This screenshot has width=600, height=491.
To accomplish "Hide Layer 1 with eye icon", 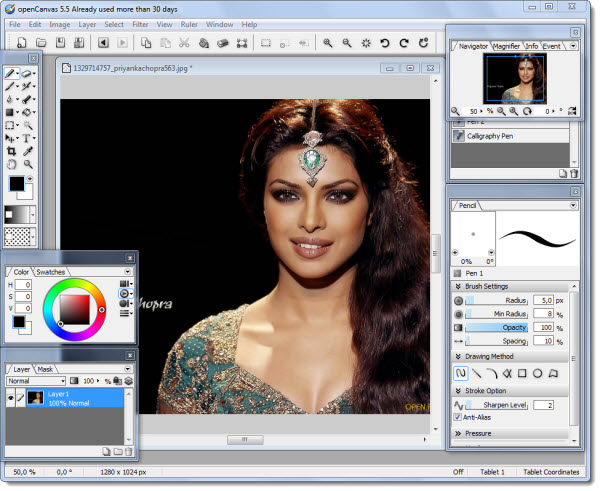I will [x=10, y=398].
